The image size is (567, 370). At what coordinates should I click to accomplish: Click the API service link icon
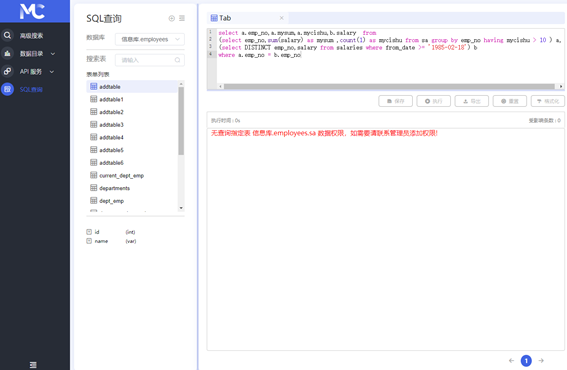(x=7, y=71)
